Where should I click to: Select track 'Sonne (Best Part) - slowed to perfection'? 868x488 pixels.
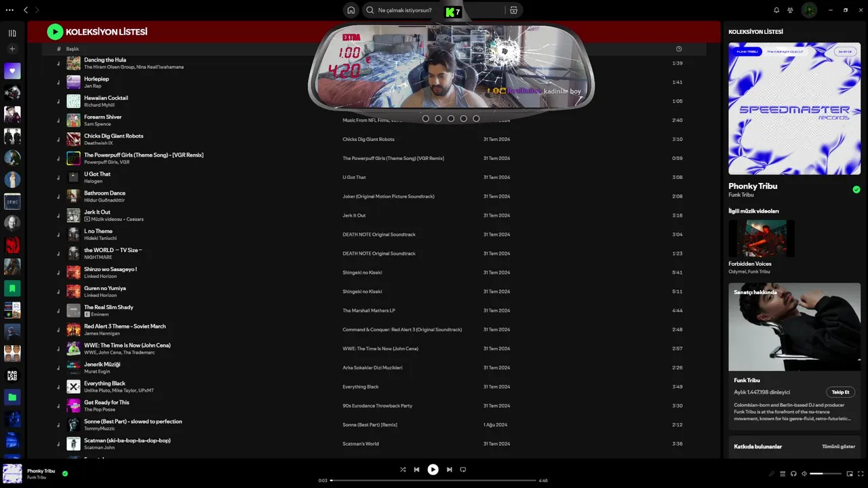pos(133,421)
